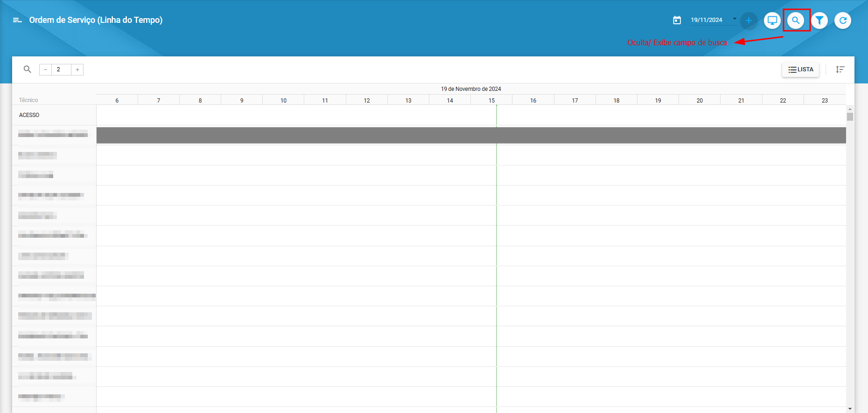
Task: Open the monitor display mode
Action: 772,21
